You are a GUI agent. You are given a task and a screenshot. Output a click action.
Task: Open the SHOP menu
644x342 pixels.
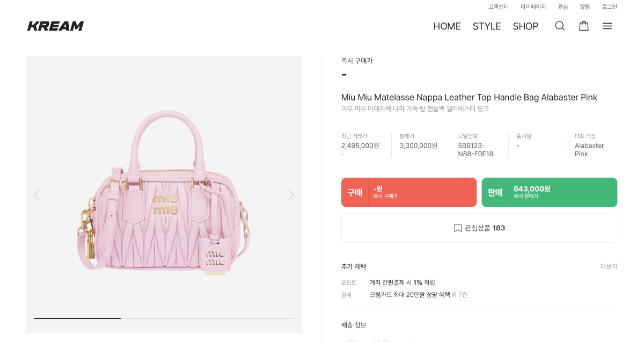tap(525, 26)
